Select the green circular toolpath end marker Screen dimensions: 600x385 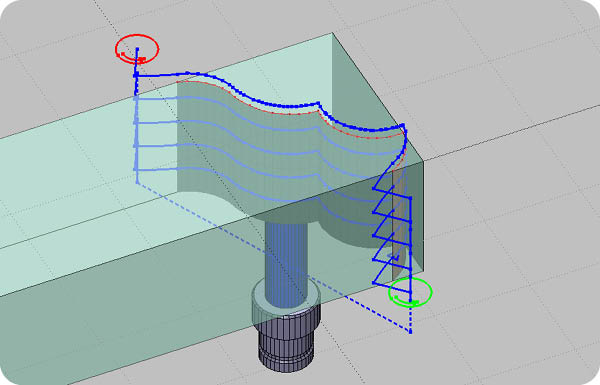[x=410, y=292]
